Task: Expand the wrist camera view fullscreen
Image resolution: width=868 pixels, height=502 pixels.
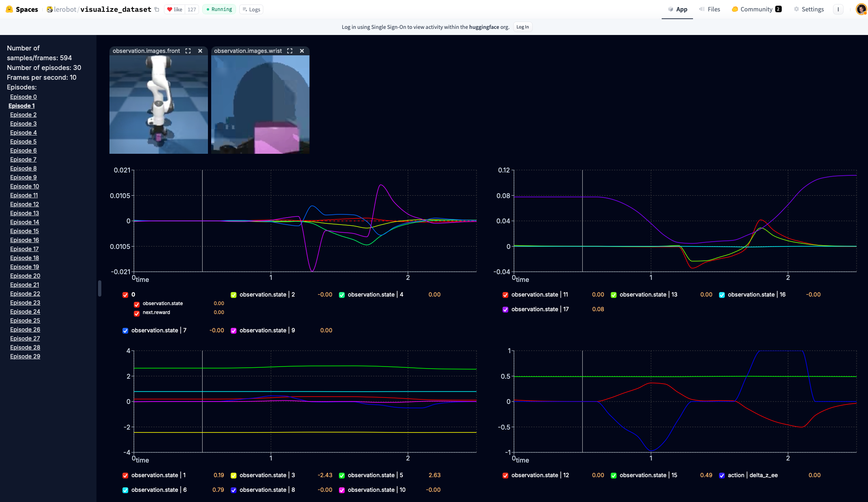Action: pos(290,51)
